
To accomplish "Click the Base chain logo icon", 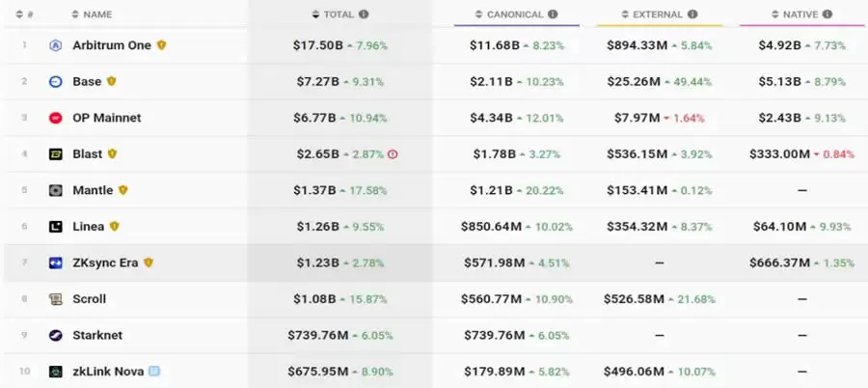I will [55, 82].
